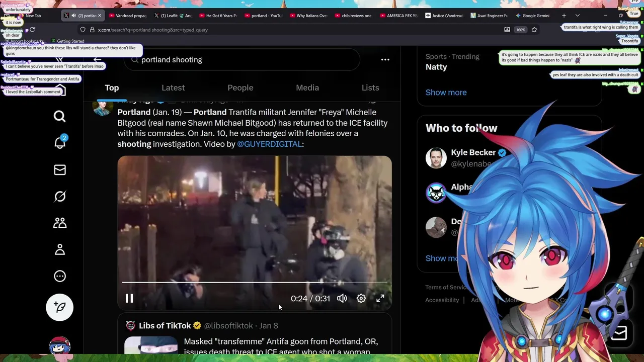Switch to the New Tab browser tab
644x362 pixels.
(33, 16)
